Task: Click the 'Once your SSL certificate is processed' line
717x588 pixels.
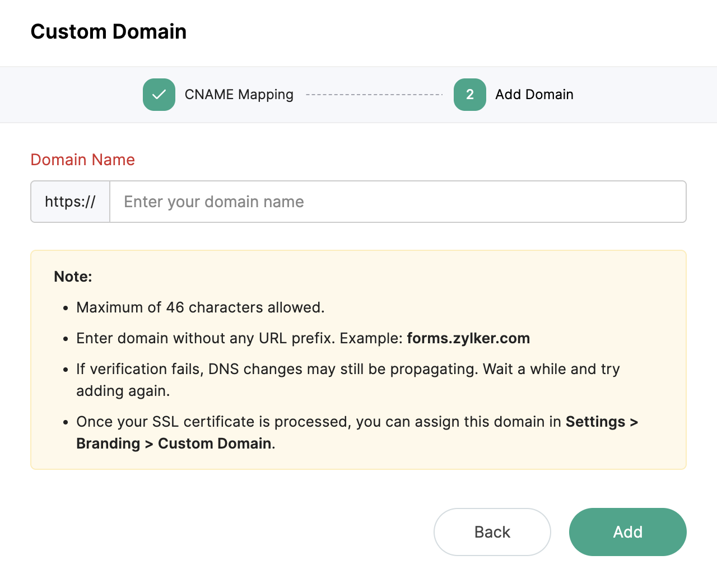Action: coord(357,432)
